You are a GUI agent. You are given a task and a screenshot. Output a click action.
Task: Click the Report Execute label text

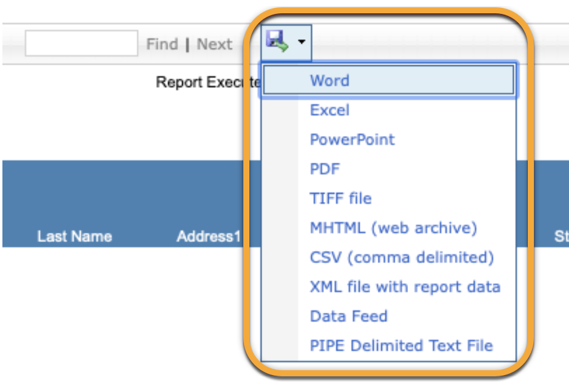coord(207,82)
